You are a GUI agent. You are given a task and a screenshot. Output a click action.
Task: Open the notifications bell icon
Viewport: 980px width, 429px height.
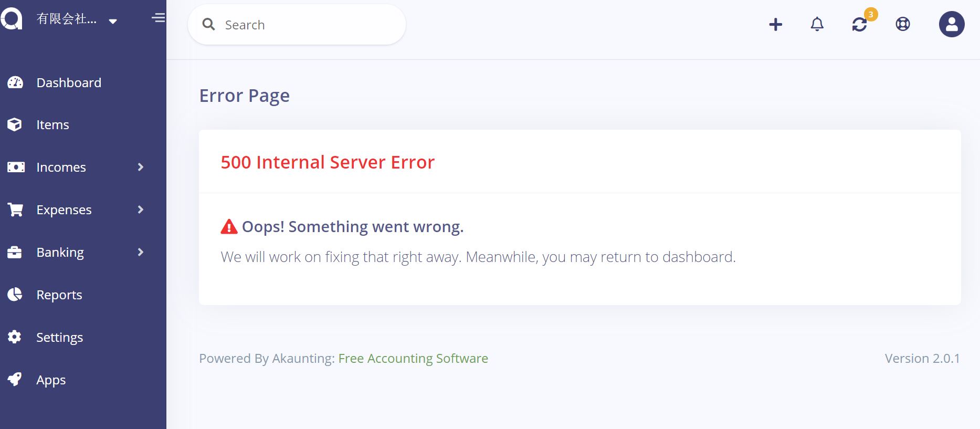pyautogui.click(x=817, y=24)
